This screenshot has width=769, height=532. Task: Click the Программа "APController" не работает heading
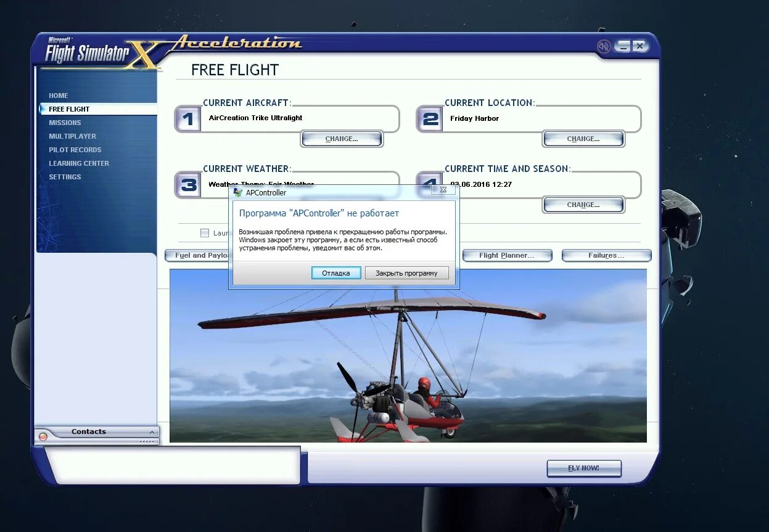pos(319,213)
